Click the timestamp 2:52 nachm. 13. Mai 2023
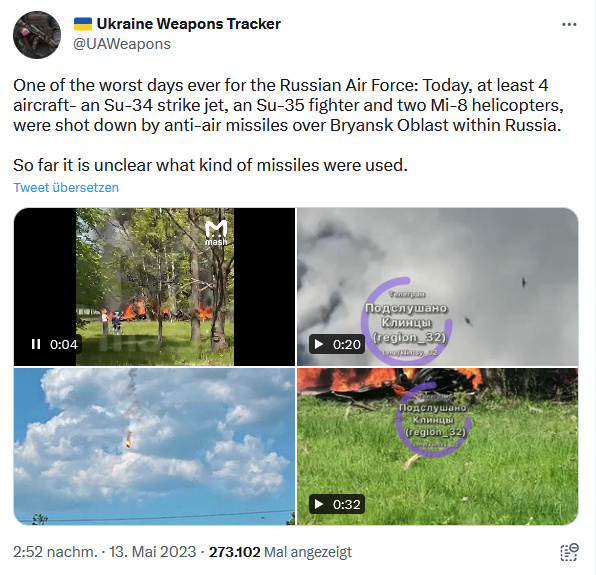 point(105,552)
